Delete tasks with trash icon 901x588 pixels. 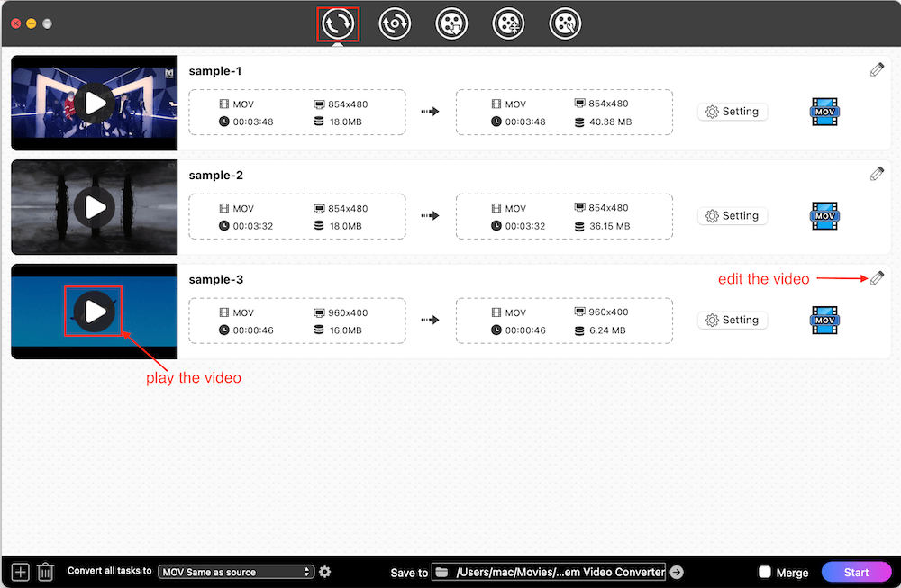[x=45, y=572]
